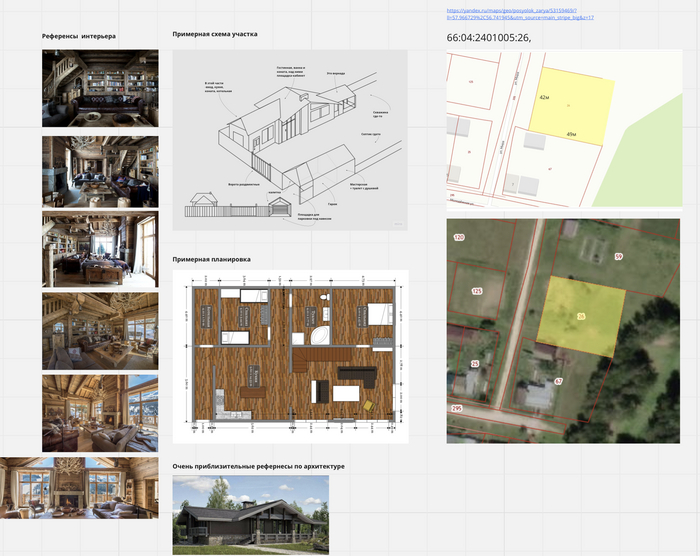The height and width of the screenshot is (556, 700).
Task: Click parcel number 26 on the satellite image
Action: tap(581, 316)
